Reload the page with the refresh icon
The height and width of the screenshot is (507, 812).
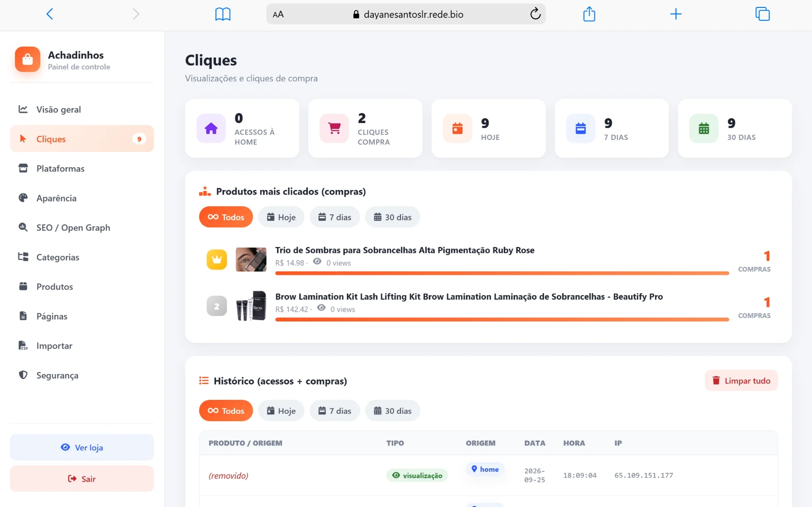click(535, 14)
